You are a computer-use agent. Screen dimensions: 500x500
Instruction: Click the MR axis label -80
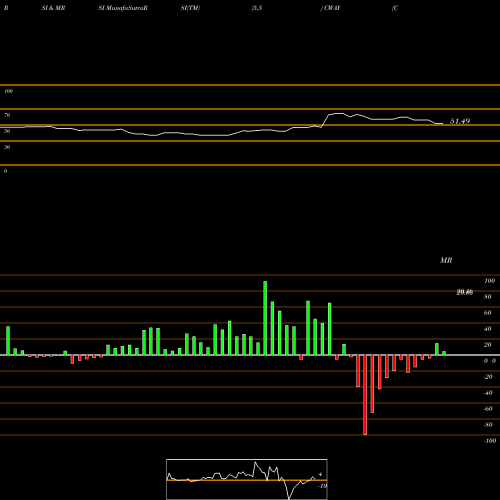488,425
